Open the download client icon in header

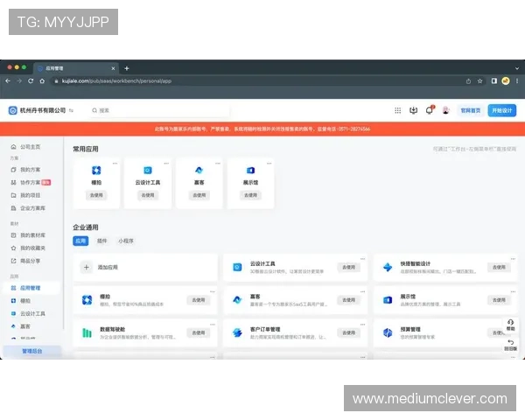(414, 110)
